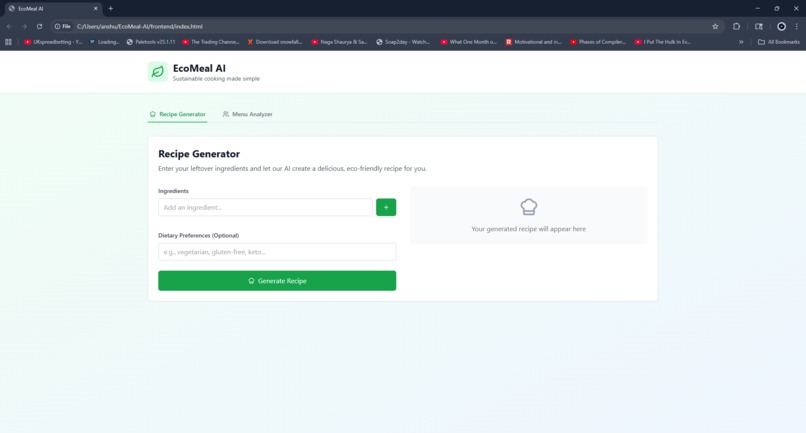Open the All Bookmarks folder
The width and height of the screenshot is (806, 433).
[x=779, y=42]
